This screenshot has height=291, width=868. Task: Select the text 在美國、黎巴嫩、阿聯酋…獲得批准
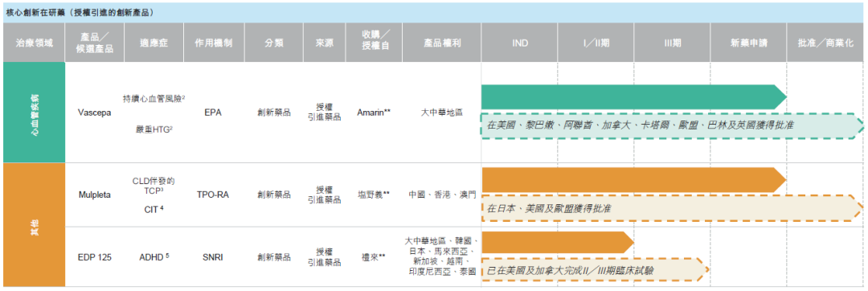point(640,125)
